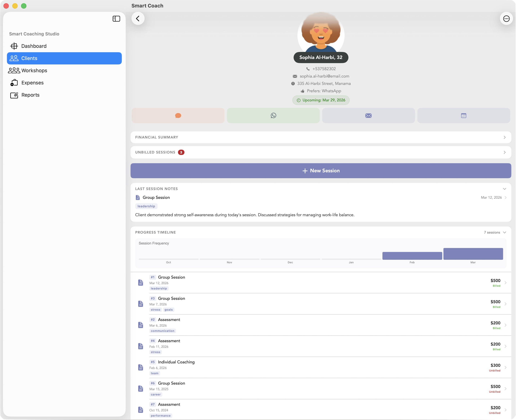Expand session #1 with its right chevron
Image resolution: width=516 pixels, height=420 pixels.
(x=505, y=283)
